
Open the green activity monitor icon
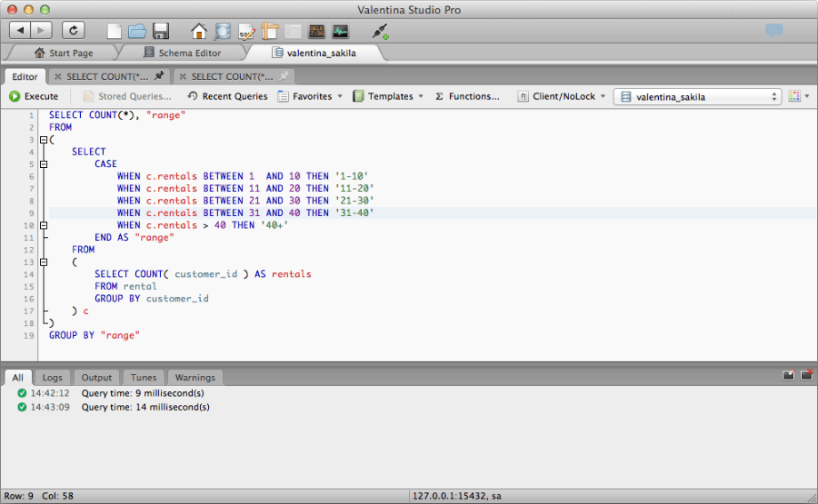(340, 31)
